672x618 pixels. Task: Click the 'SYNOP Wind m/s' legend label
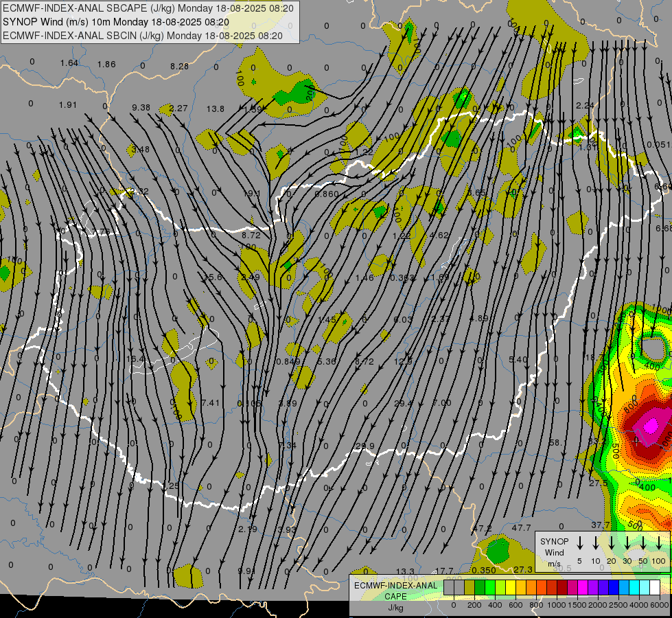(x=554, y=552)
